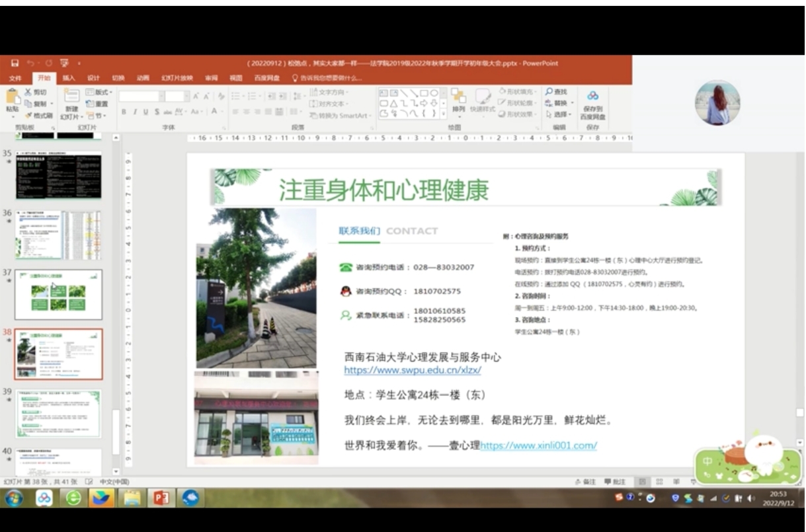
Task: Open the swpu.edu.cn/xlzx link on slide
Action: [412, 370]
